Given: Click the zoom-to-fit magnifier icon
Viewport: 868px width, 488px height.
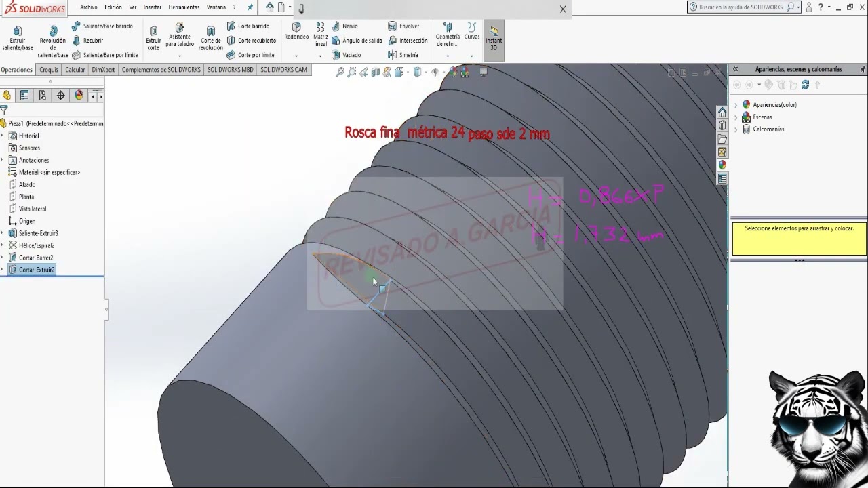Looking at the screenshot, I should [340, 73].
